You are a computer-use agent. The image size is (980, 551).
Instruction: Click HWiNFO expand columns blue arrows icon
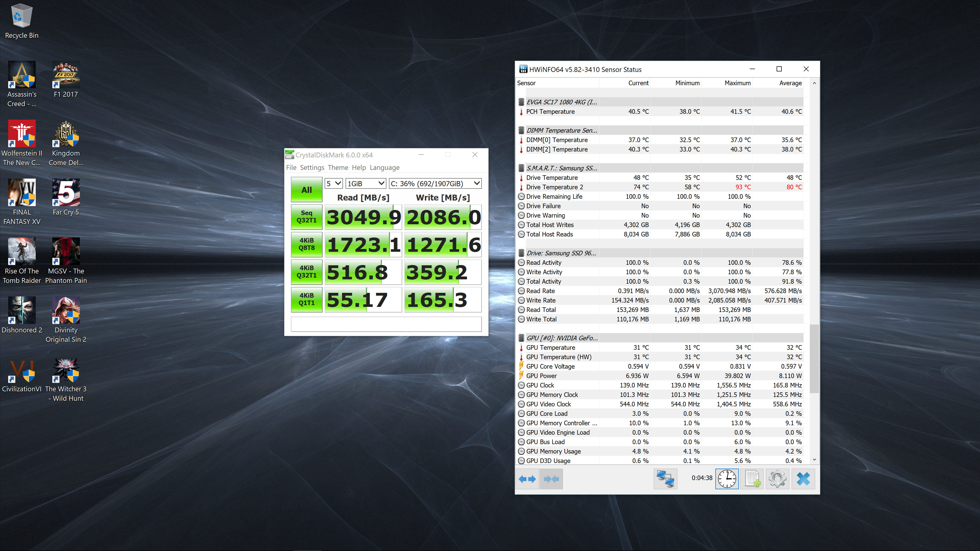click(x=527, y=479)
